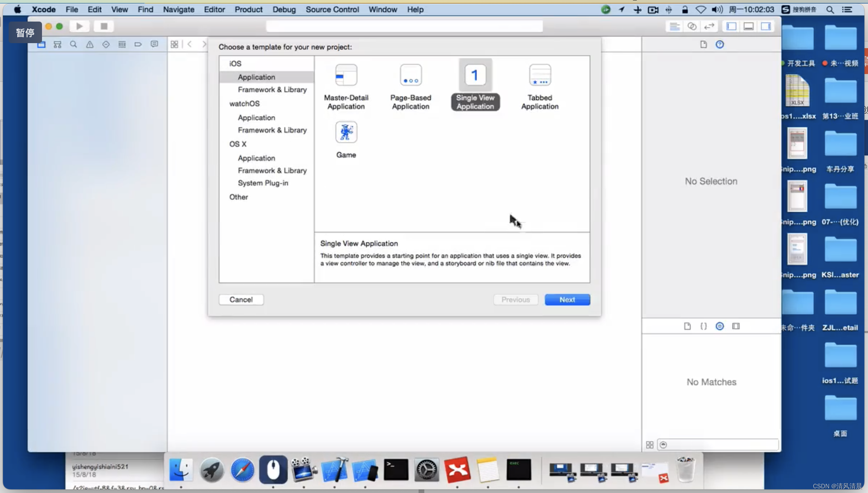Viewport: 868px width, 493px height.
Task: Select Application under iOS
Action: point(266,77)
